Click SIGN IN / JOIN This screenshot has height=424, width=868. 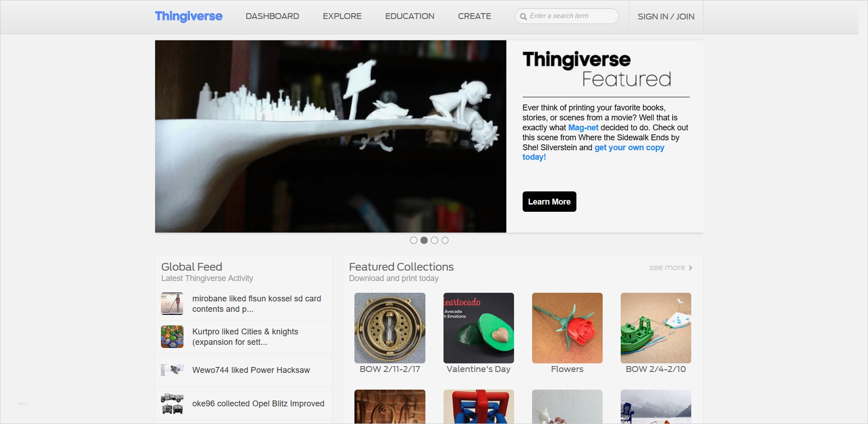[666, 17]
